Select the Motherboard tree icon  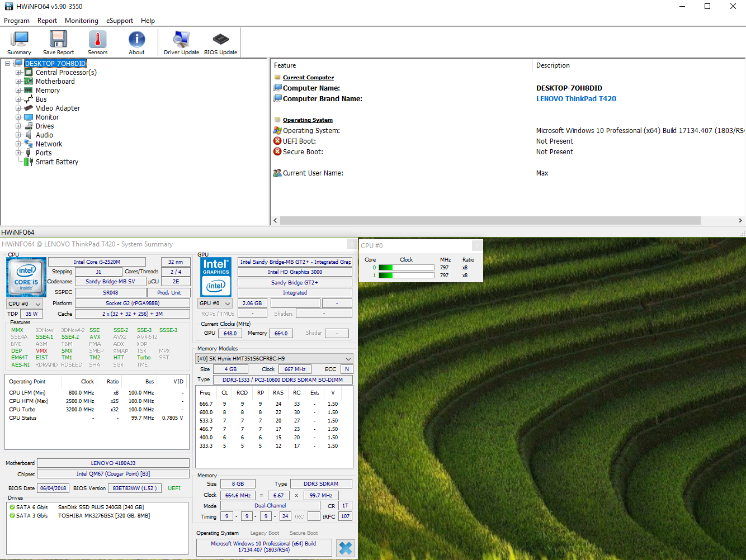pos(29,82)
